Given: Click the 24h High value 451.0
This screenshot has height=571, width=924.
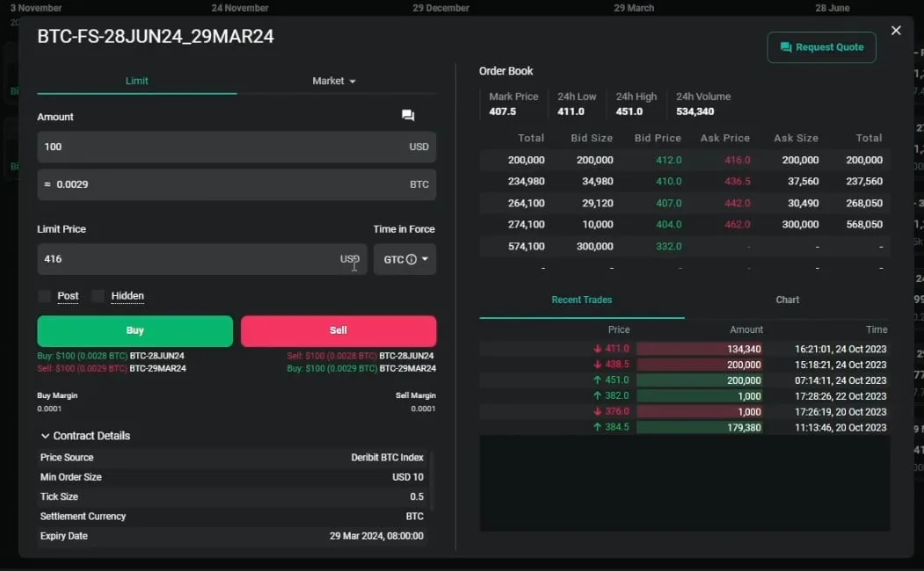Looking at the screenshot, I should (x=629, y=112).
